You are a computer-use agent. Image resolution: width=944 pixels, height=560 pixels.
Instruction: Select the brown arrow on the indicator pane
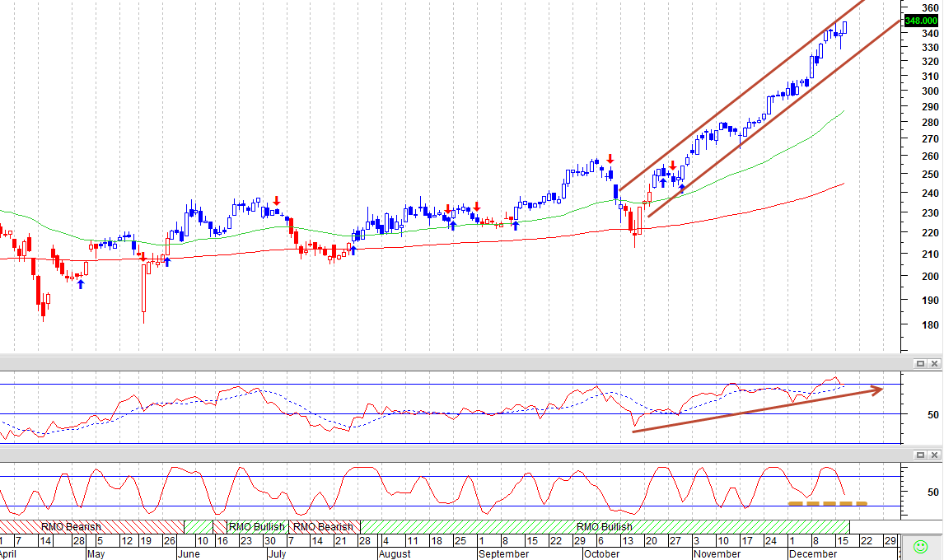point(758,410)
